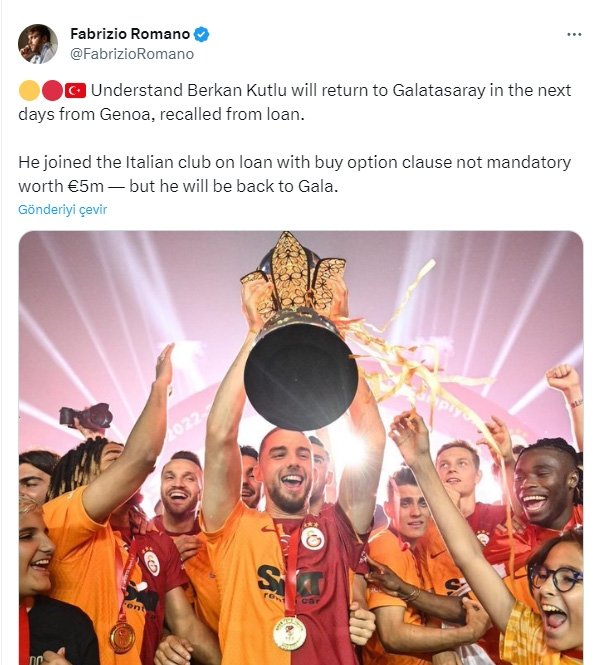Click the €5m amount in the tweet
This screenshot has height=665, width=596.
point(85,186)
